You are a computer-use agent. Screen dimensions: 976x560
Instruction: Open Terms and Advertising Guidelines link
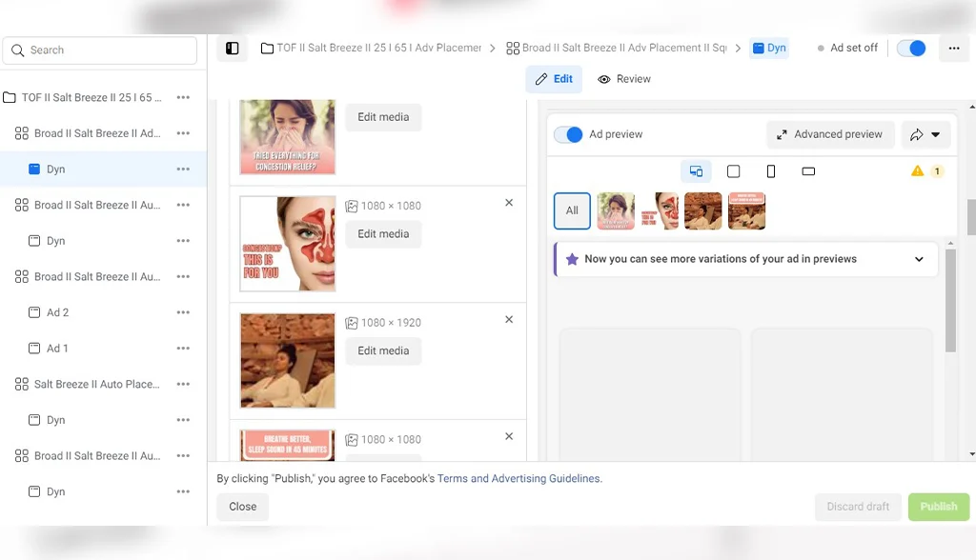click(x=518, y=479)
